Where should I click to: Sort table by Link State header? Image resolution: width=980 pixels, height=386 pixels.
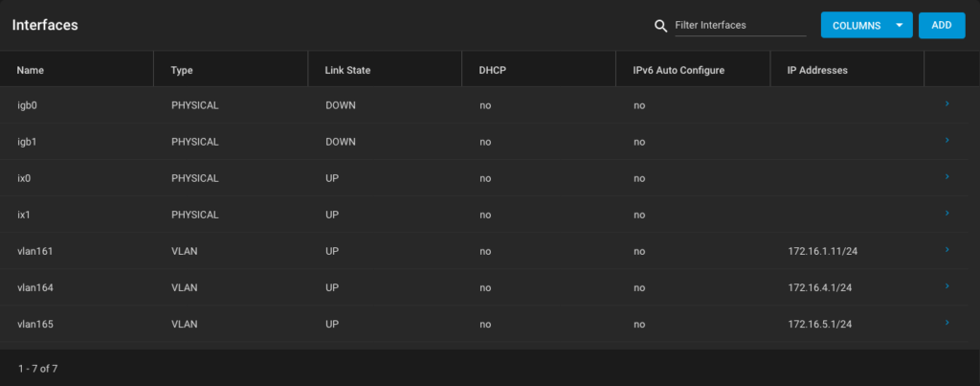pos(347,70)
